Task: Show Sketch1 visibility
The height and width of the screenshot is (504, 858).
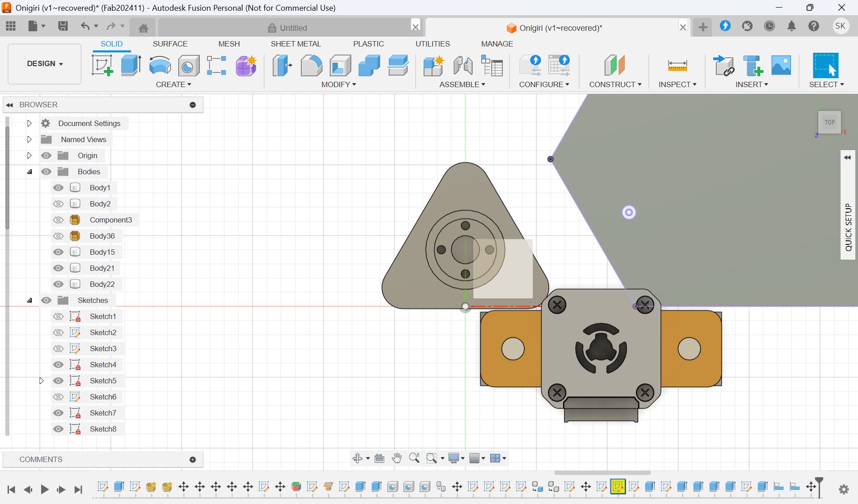Action: click(x=58, y=316)
